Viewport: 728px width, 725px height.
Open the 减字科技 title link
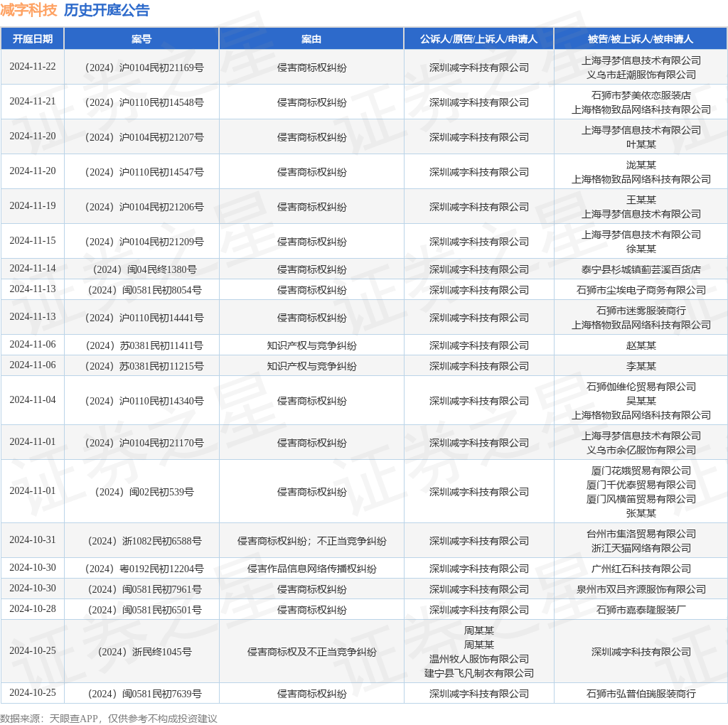[28, 10]
